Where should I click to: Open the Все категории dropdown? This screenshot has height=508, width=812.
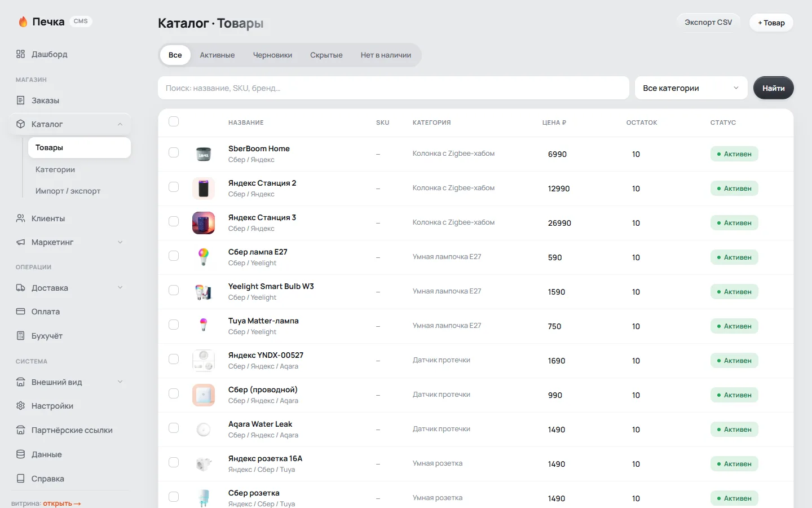click(x=691, y=88)
